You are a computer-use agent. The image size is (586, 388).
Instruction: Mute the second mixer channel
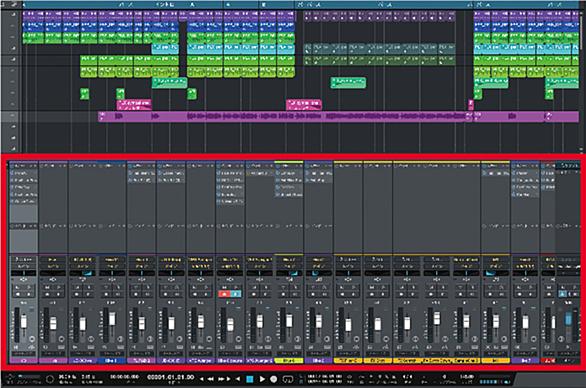click(47, 287)
